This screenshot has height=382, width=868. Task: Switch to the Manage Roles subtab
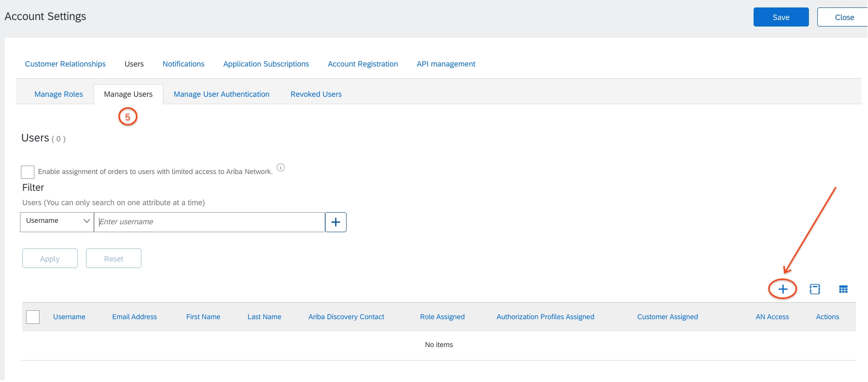(x=59, y=94)
